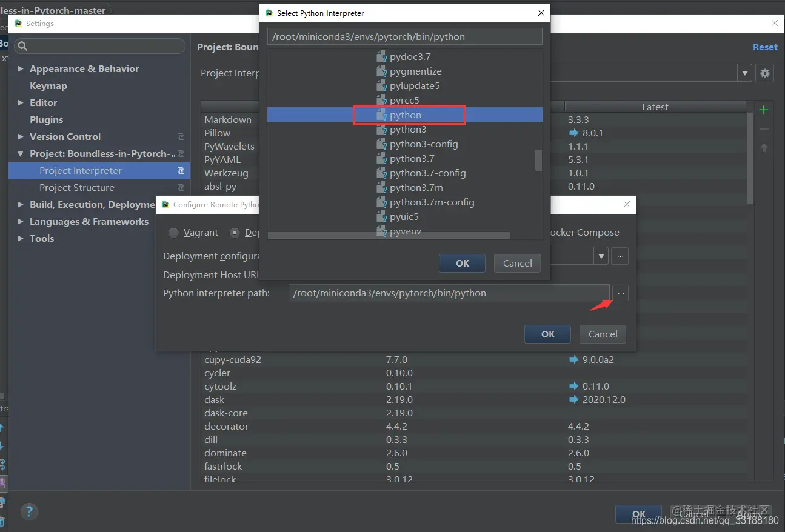Open the Deployment configuration dropdown arrow

(601, 256)
